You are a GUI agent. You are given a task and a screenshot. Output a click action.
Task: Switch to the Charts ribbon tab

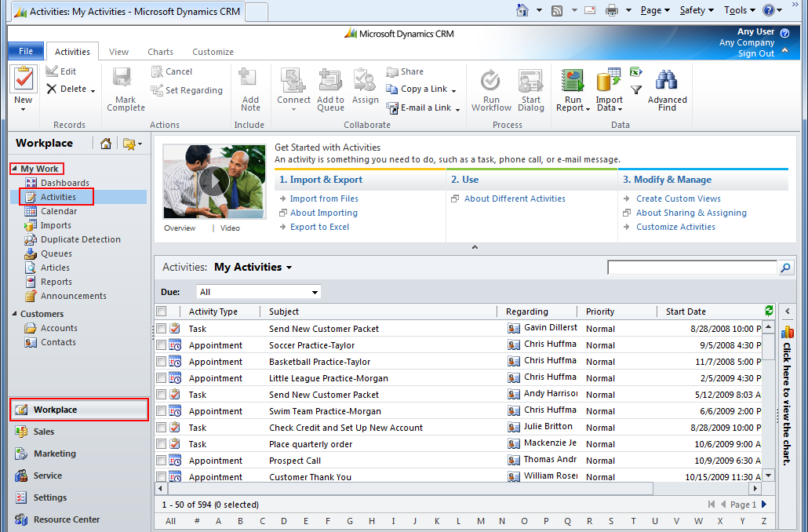(x=160, y=52)
